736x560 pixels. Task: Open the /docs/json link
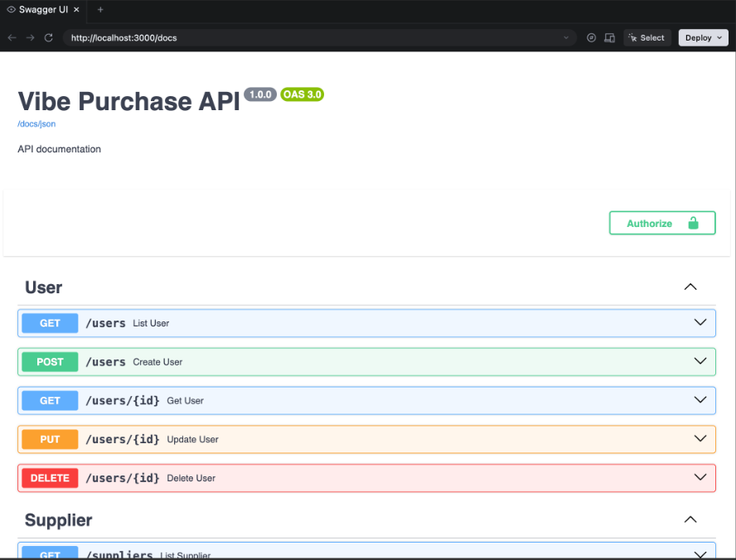click(36, 123)
